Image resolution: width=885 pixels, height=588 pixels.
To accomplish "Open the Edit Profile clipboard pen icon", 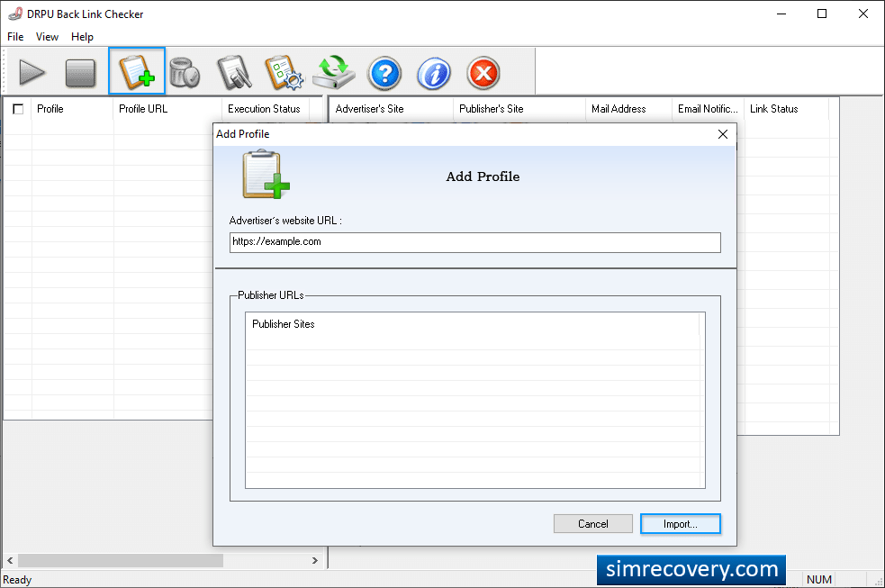I will [234, 72].
